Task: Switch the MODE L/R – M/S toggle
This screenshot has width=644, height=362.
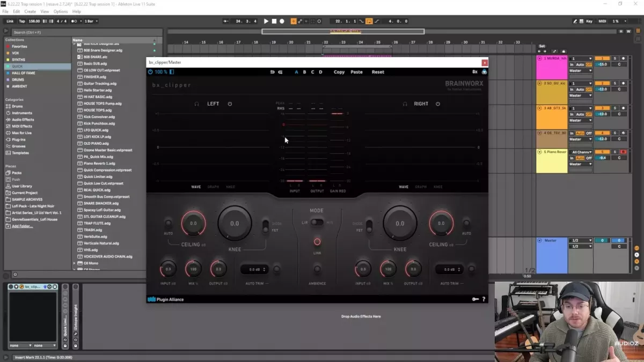Action: [317, 222]
